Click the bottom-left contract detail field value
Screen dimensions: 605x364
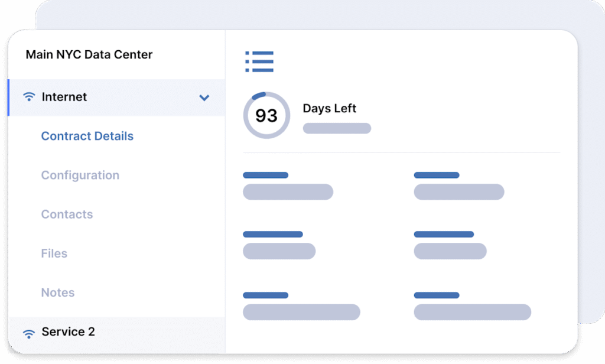pyautogui.click(x=301, y=312)
